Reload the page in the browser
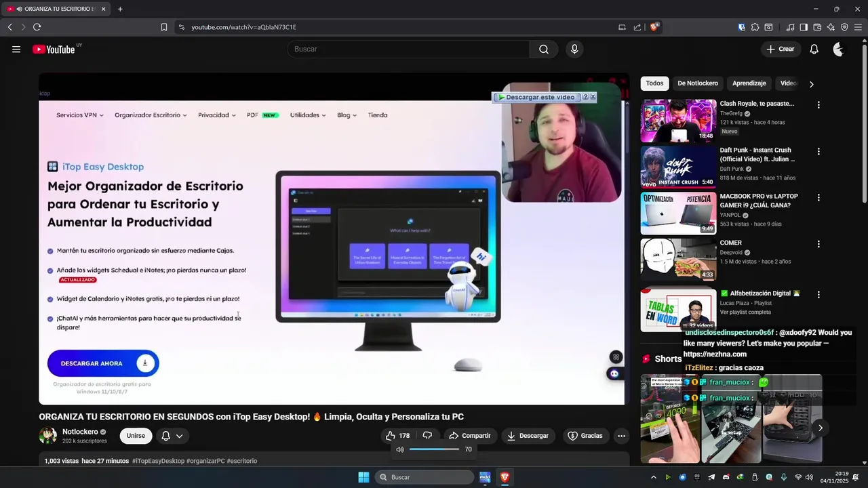The width and height of the screenshot is (868, 488). click(37, 27)
